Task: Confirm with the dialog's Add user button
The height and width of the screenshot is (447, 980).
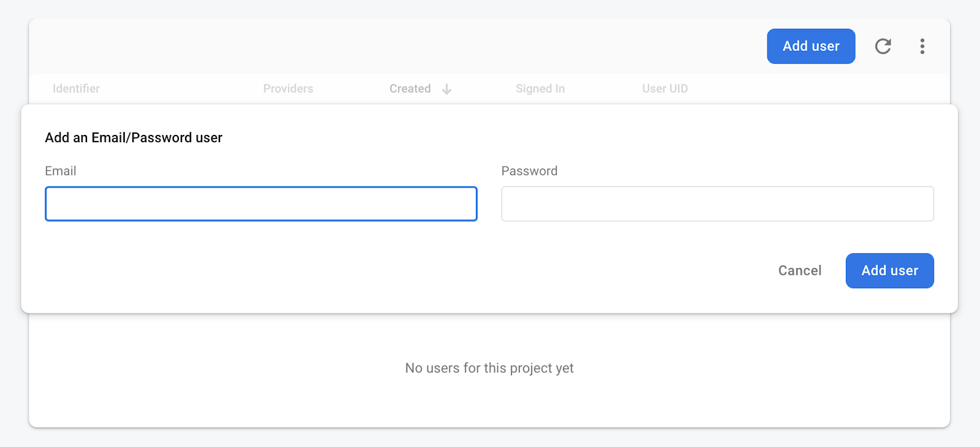Action: 889,270
